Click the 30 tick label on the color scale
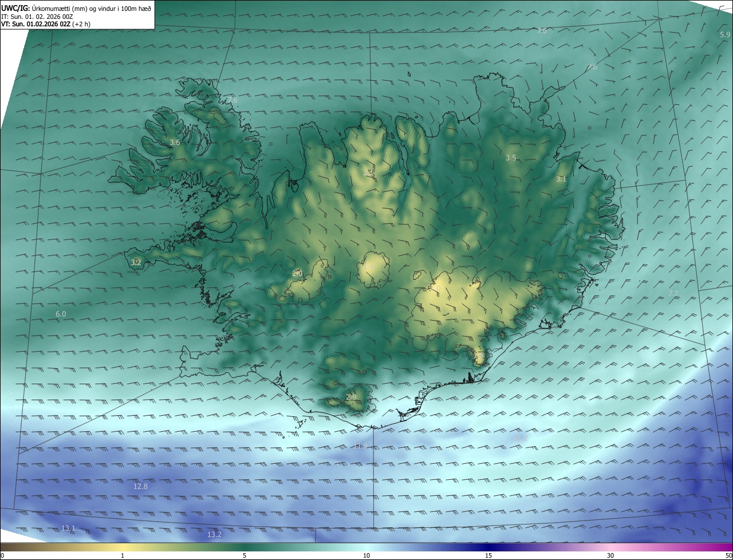 610,555
